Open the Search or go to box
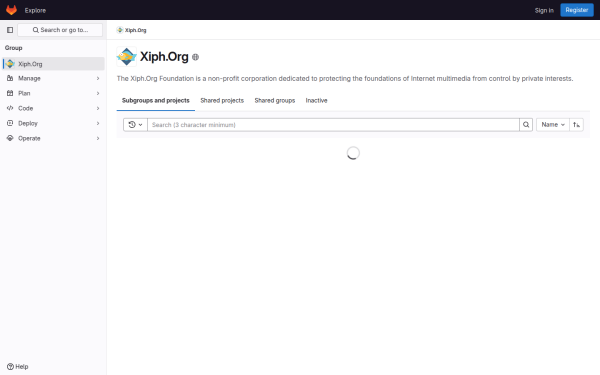This screenshot has width=600, height=375. [x=60, y=30]
